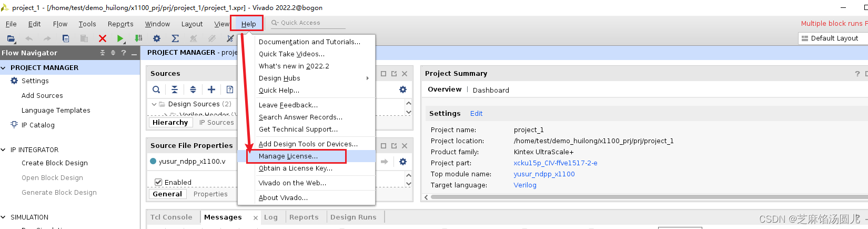Image resolution: width=868 pixels, height=229 pixels.
Task: Add sources using the plus icon
Action: [x=211, y=89]
